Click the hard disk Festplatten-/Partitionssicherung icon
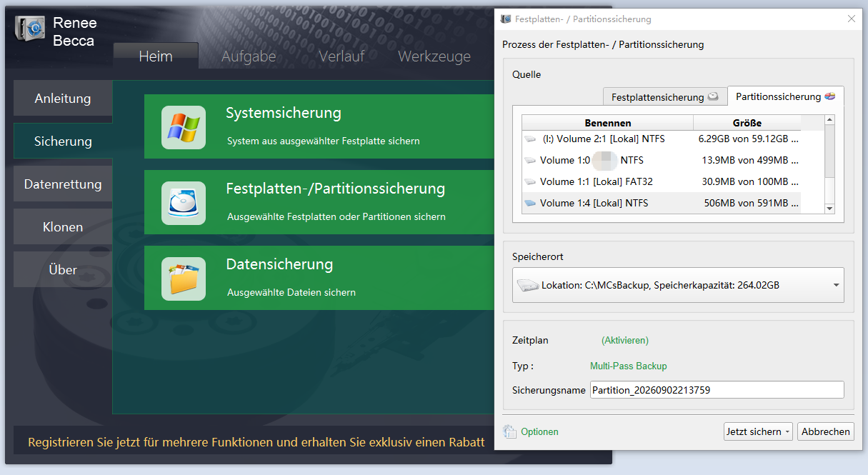Viewport: 868px width, 475px height. [184, 203]
